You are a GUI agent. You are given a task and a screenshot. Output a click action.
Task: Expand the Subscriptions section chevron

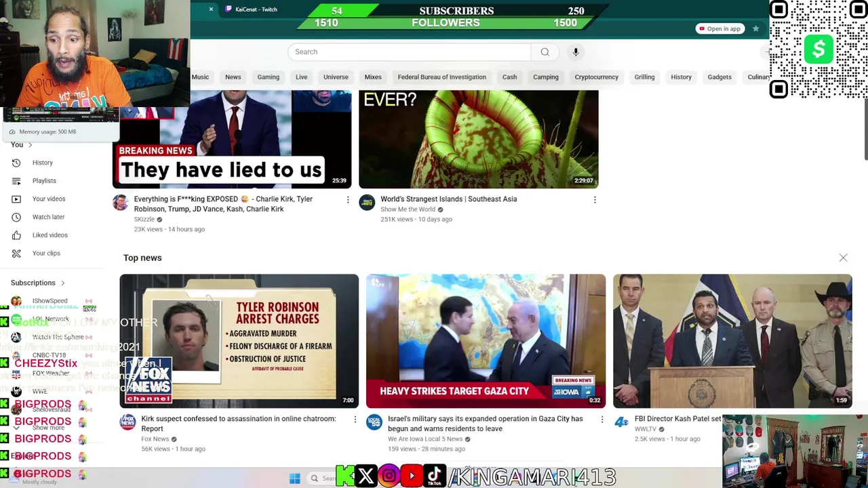(62, 283)
